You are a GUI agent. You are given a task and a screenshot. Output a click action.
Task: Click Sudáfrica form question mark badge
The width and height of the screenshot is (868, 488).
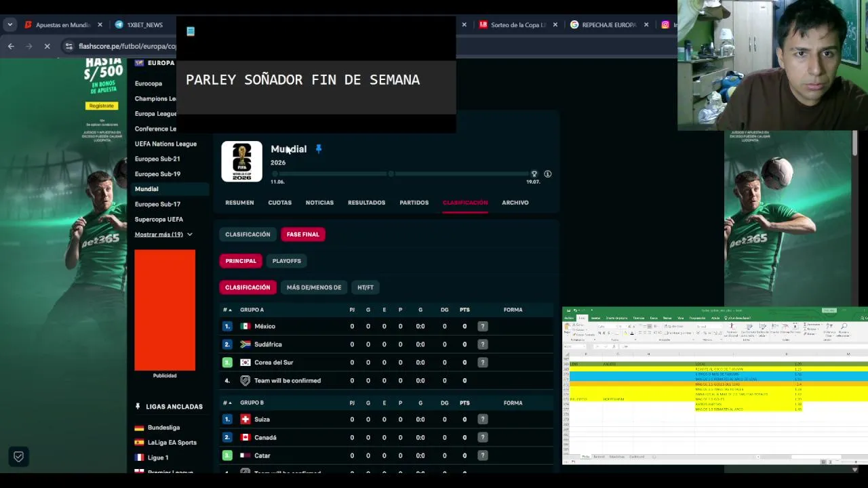point(483,344)
